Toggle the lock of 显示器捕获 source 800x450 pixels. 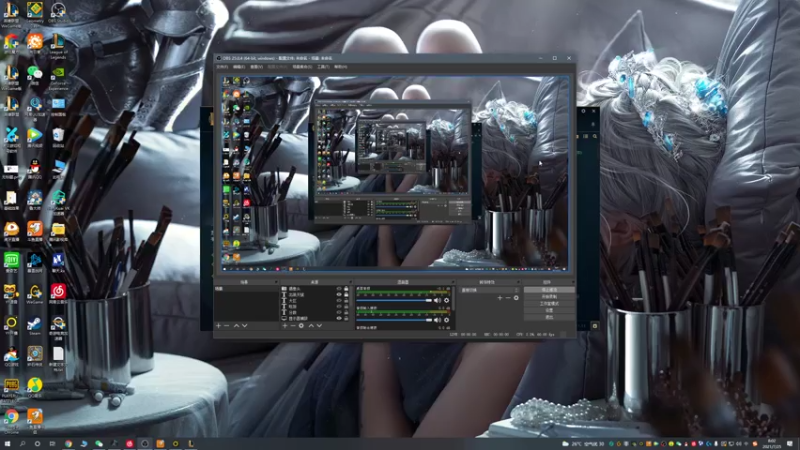(x=346, y=318)
